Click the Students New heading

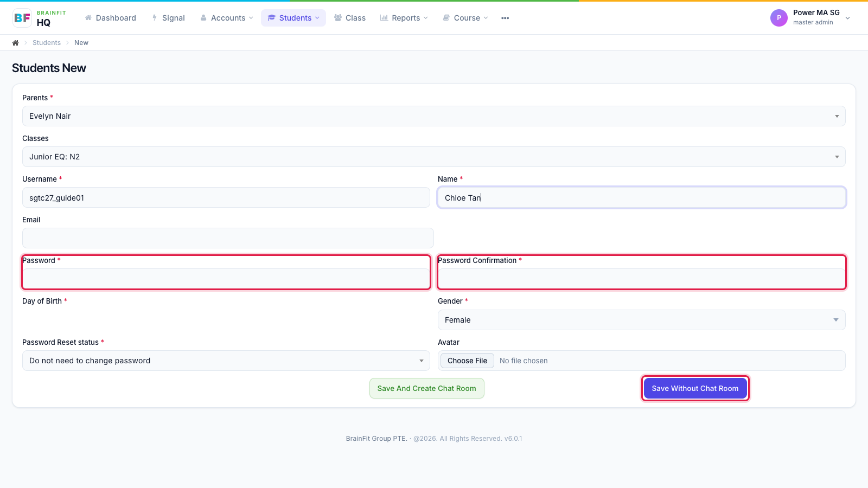(x=49, y=68)
